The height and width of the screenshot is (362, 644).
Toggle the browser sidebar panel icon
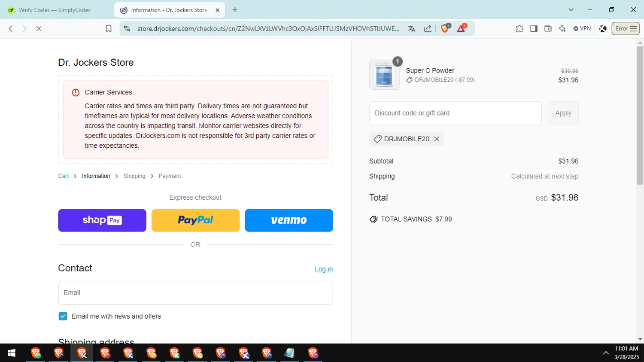click(x=534, y=28)
